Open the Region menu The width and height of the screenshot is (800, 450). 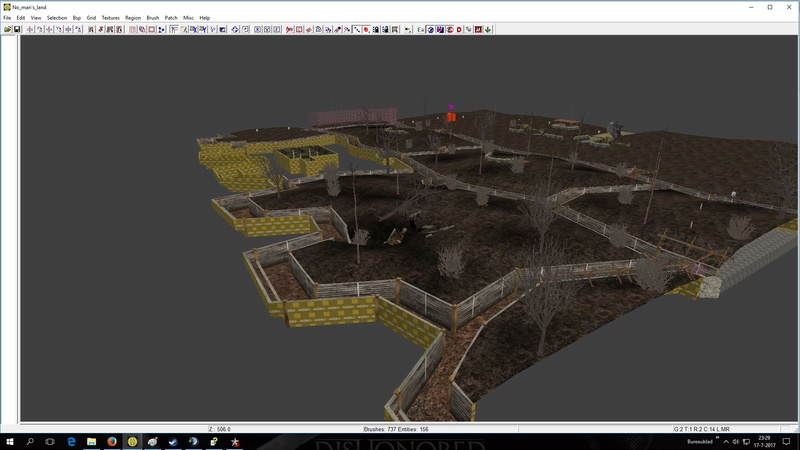pyautogui.click(x=133, y=18)
